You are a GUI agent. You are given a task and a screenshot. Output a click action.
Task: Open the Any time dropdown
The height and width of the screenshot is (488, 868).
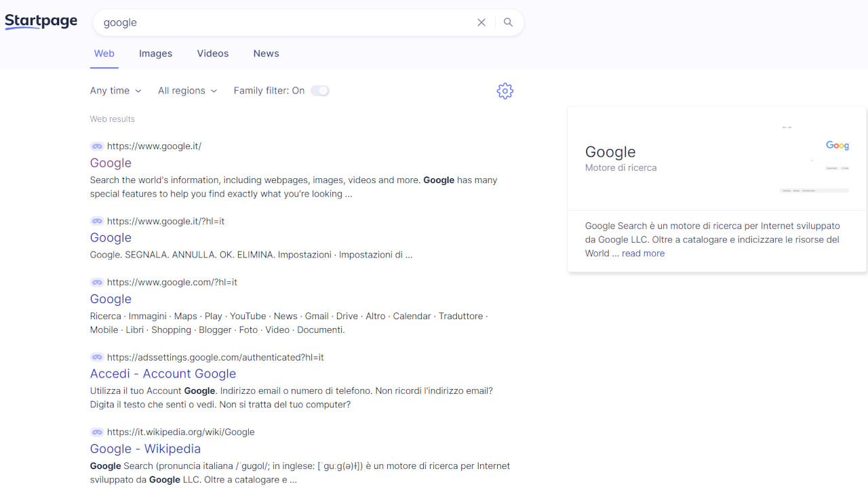point(116,91)
